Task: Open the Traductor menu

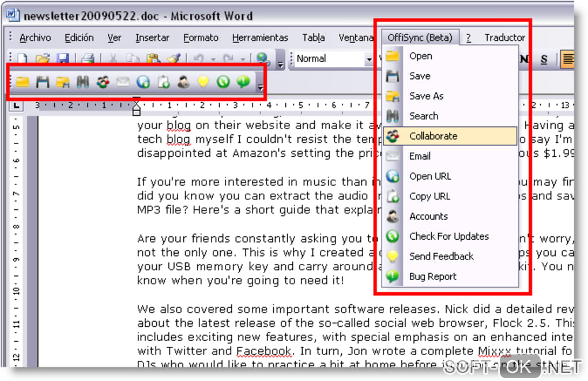Action: click(505, 38)
